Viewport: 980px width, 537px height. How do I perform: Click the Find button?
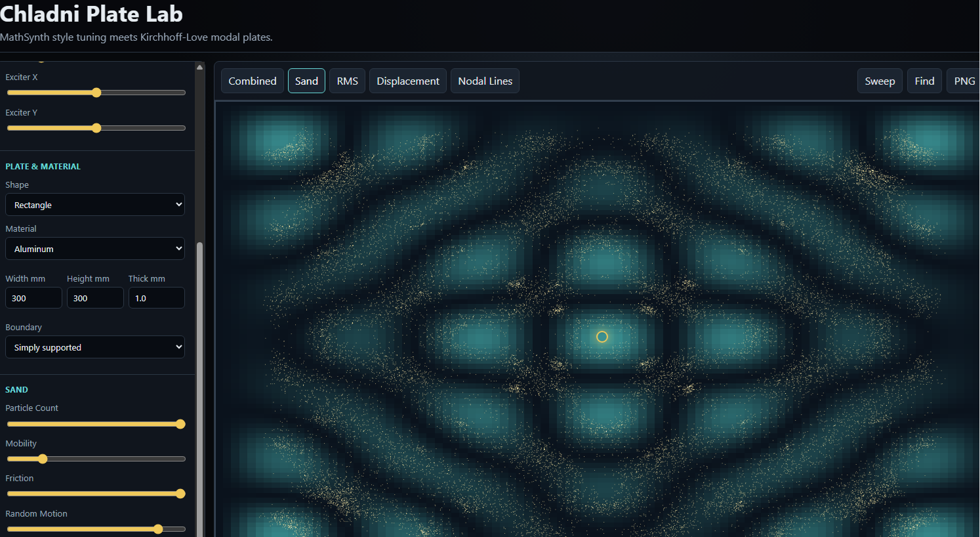(924, 81)
